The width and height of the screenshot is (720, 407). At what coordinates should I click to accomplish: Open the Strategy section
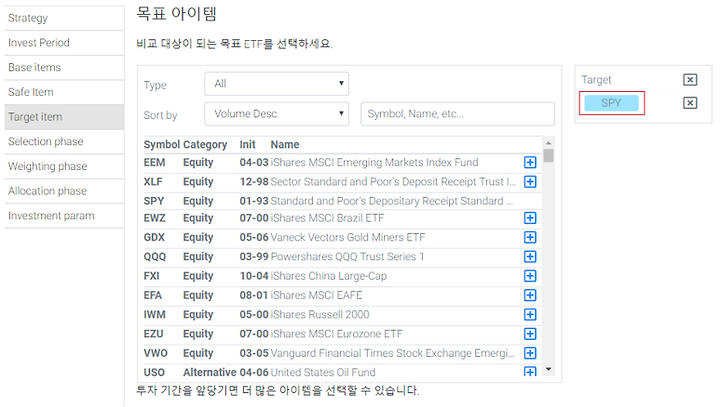coord(64,18)
